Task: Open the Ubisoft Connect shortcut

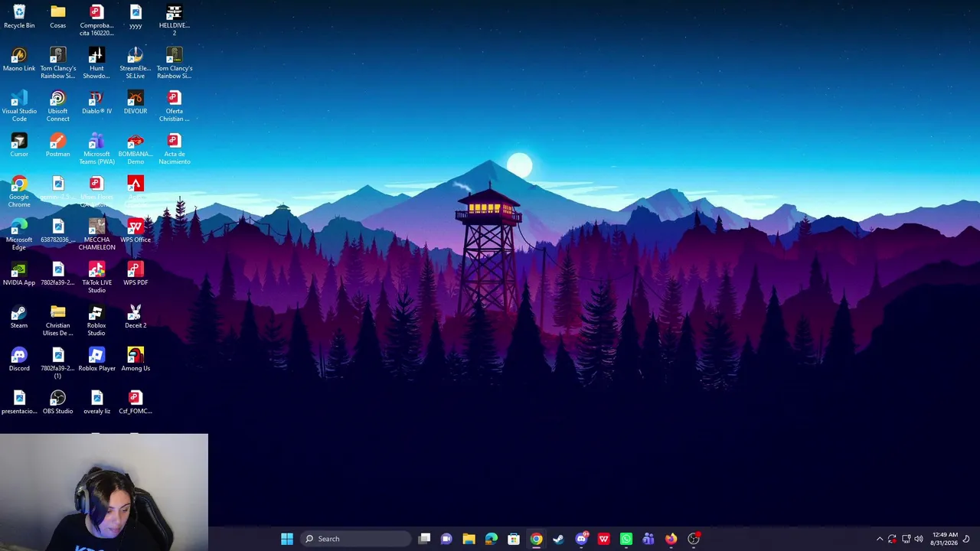Action: pyautogui.click(x=58, y=106)
